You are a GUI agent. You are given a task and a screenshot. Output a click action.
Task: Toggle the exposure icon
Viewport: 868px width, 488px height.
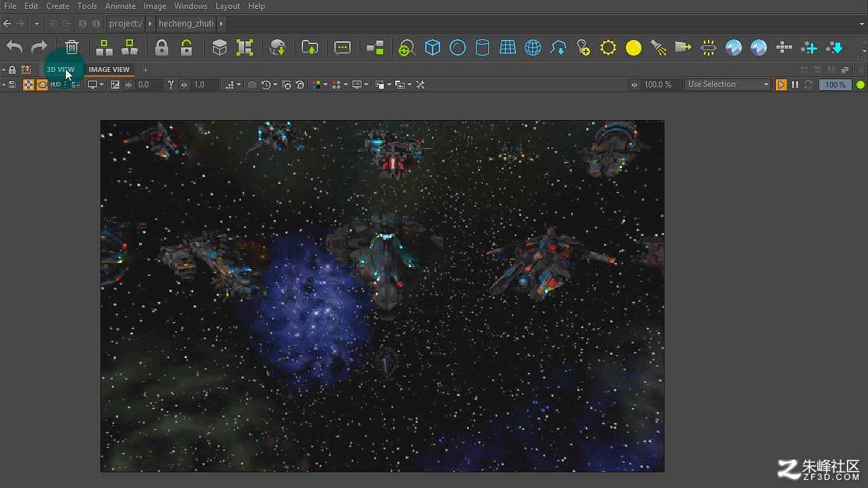(115, 85)
